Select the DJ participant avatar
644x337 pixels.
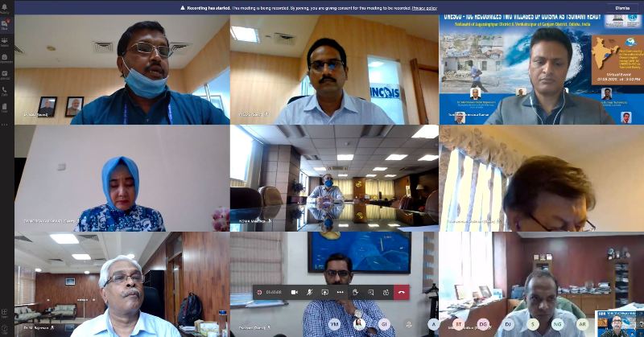coord(508,324)
